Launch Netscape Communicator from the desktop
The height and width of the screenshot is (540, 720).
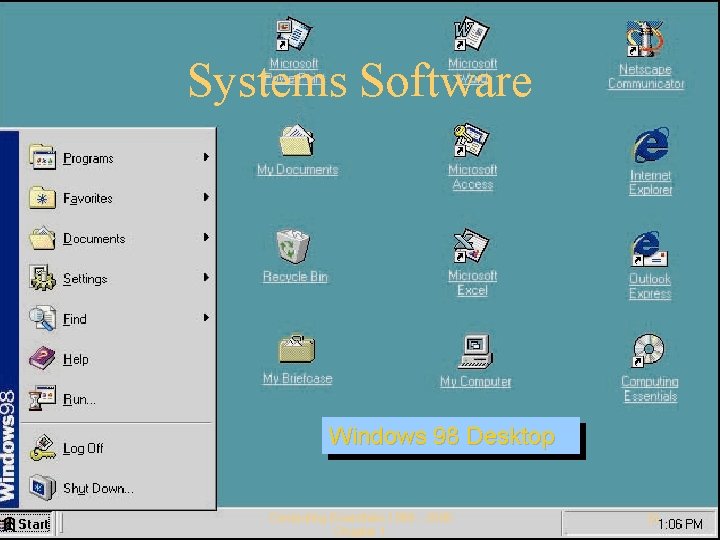click(645, 39)
